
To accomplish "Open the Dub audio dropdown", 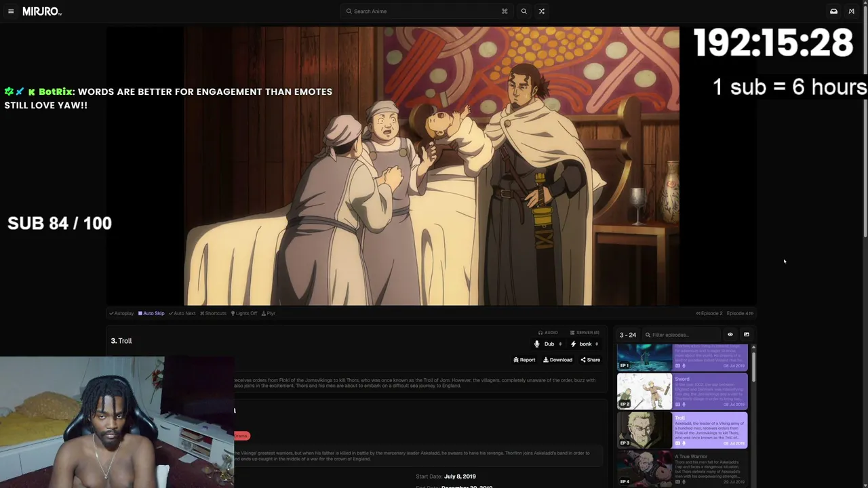I will click(x=548, y=344).
